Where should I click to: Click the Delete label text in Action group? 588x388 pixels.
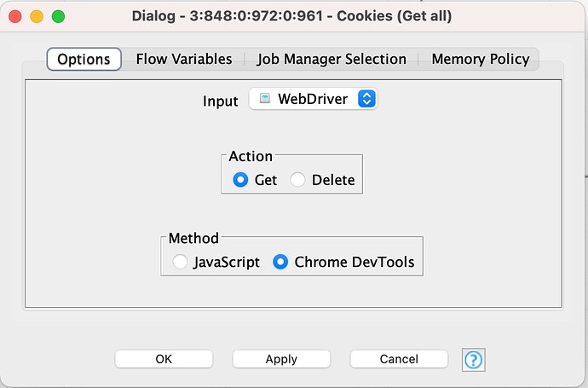click(x=333, y=180)
